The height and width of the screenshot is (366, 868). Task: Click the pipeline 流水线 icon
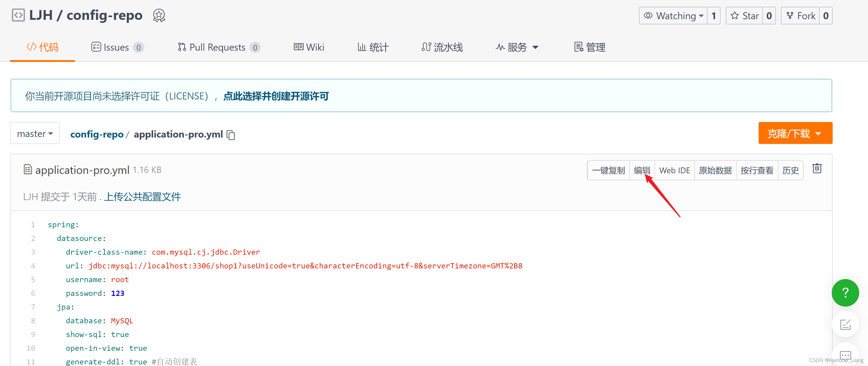click(x=426, y=47)
